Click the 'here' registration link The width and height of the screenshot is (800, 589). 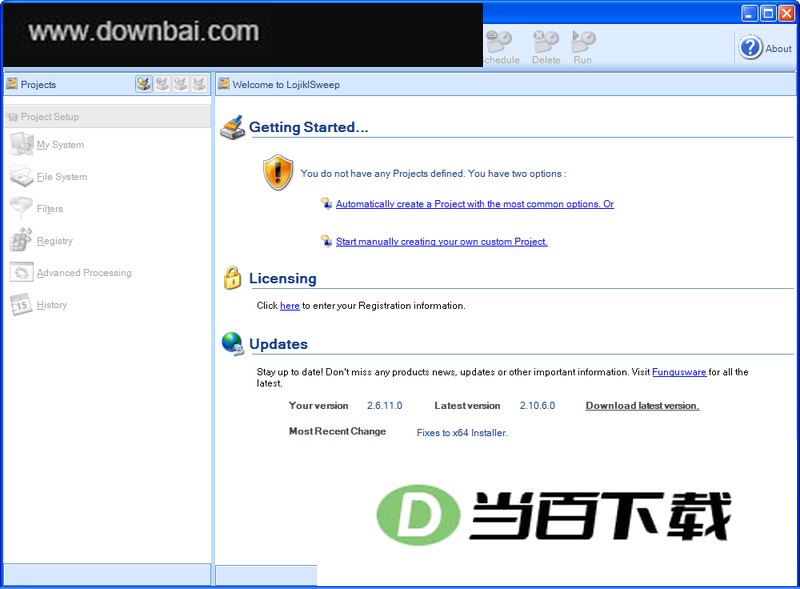pos(289,306)
